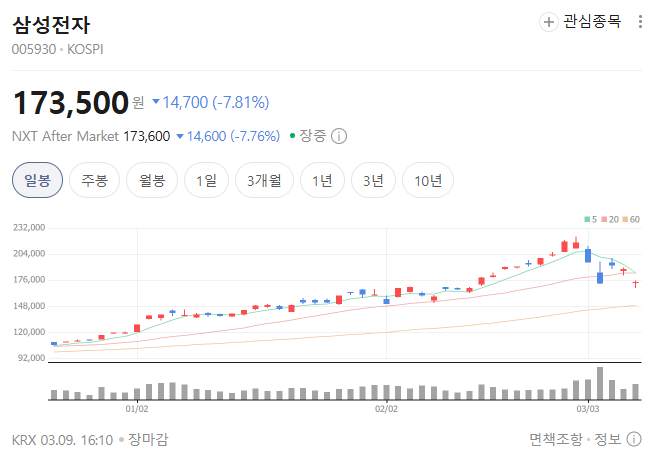660x452 pixels.
Task: Click the tallest volume bar after 03/03
Action: (x=600, y=383)
